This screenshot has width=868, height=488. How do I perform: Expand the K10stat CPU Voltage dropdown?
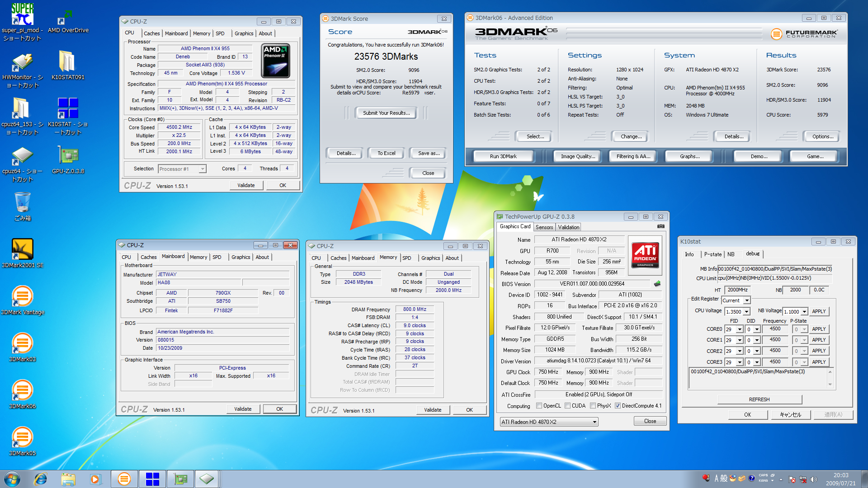[746, 312]
